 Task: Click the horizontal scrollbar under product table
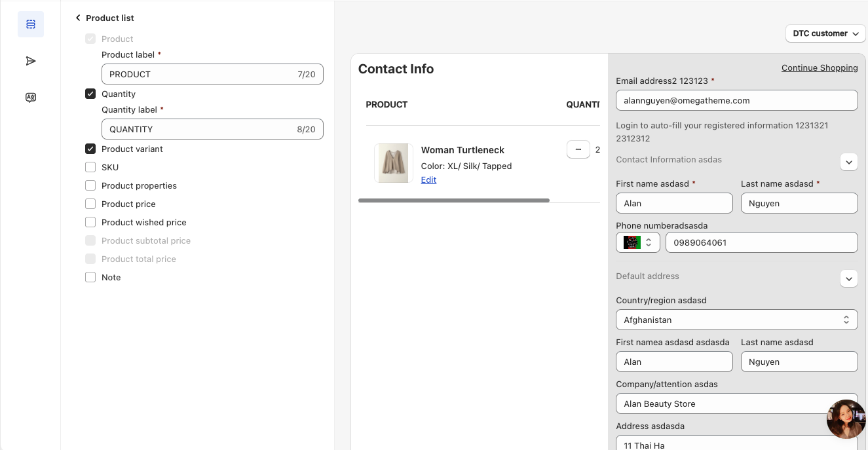coord(454,200)
